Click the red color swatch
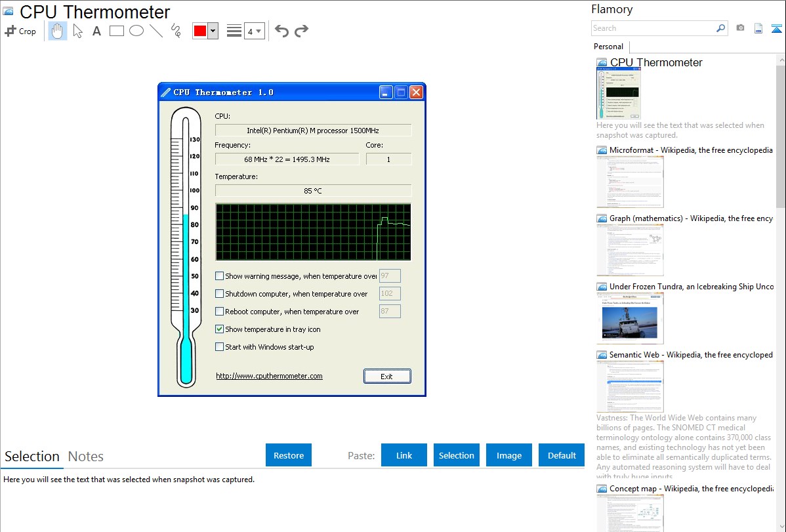This screenshot has width=786, height=532. click(200, 31)
